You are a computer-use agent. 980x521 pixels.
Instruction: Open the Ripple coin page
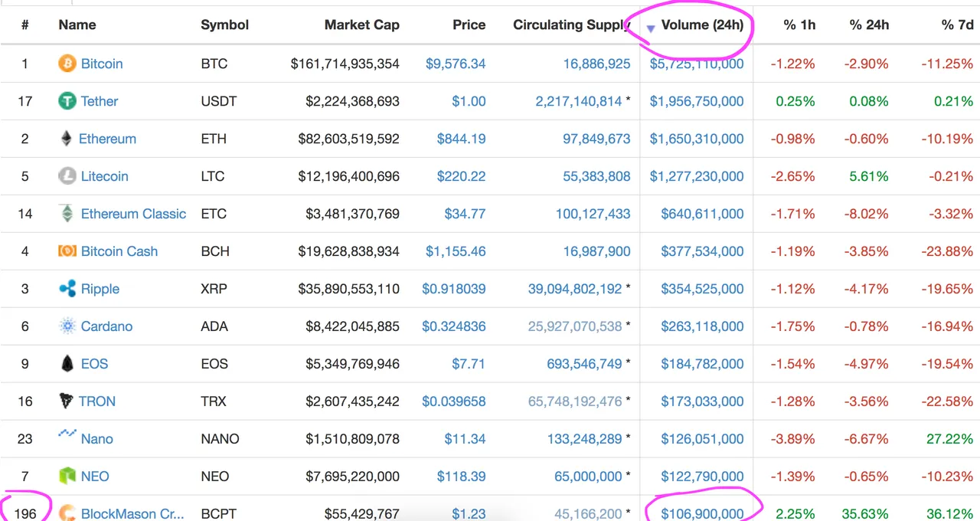100,289
